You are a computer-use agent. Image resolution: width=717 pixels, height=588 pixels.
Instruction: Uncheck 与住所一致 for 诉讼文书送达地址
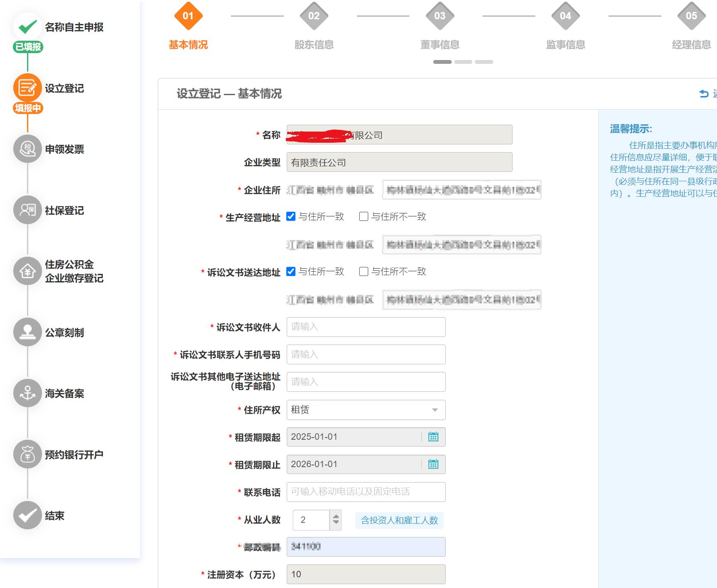click(x=291, y=271)
